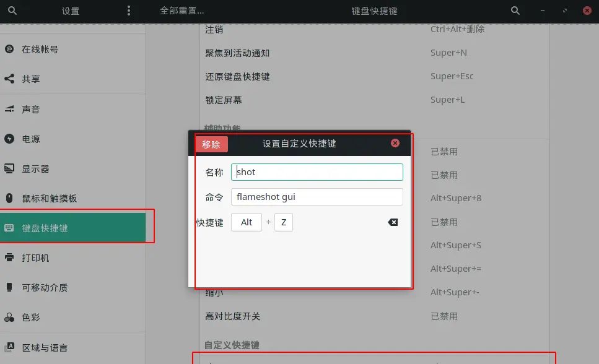Select the 高对比度开关 shortcut row

374,316
